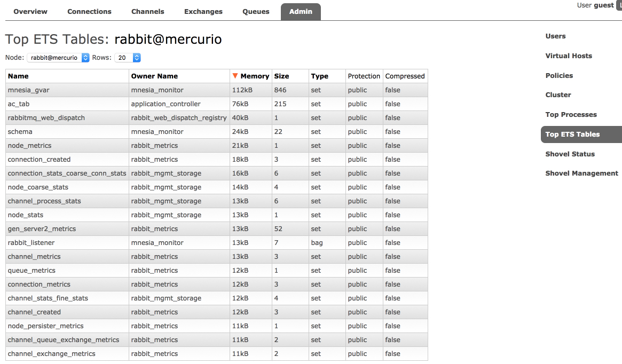Click the orange Memory sort arrow
The image size is (622, 364).
(x=235, y=76)
